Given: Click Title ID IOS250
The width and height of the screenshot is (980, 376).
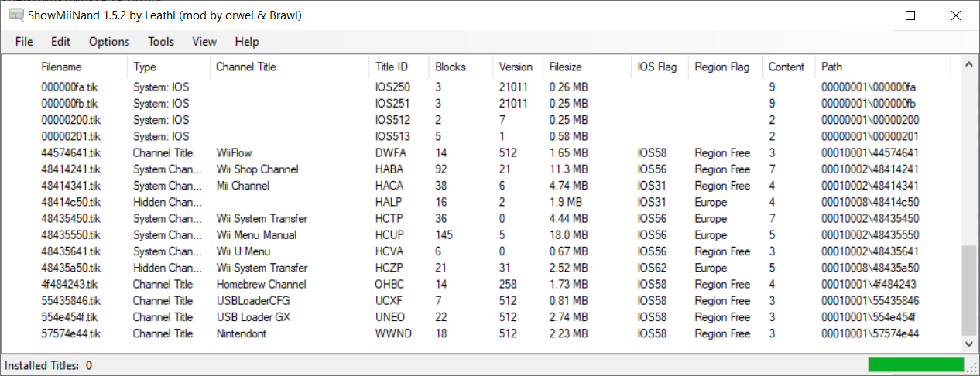Looking at the screenshot, I should tap(392, 87).
